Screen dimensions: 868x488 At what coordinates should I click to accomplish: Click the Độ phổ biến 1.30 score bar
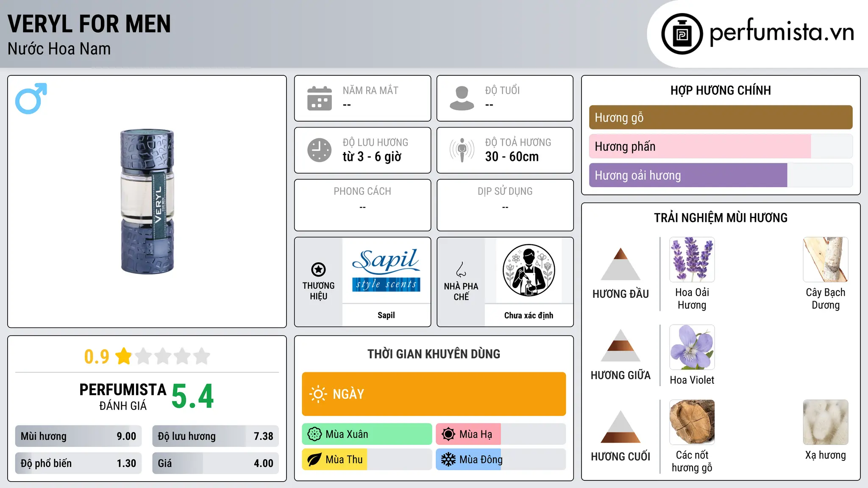tap(78, 463)
